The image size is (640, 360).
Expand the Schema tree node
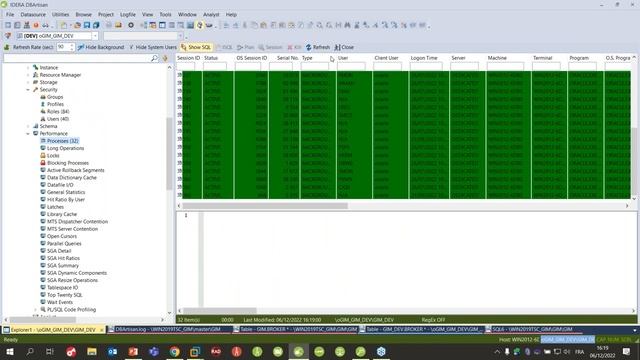point(28,127)
